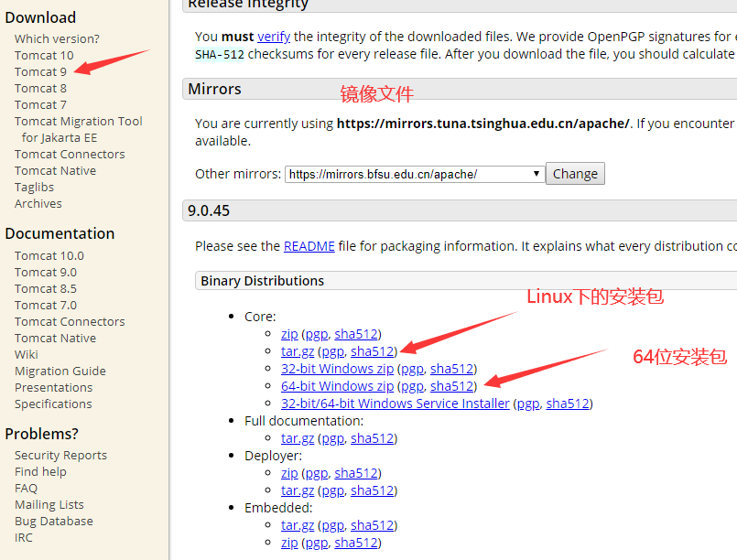Open Tomcat Connectors under Download

70,154
